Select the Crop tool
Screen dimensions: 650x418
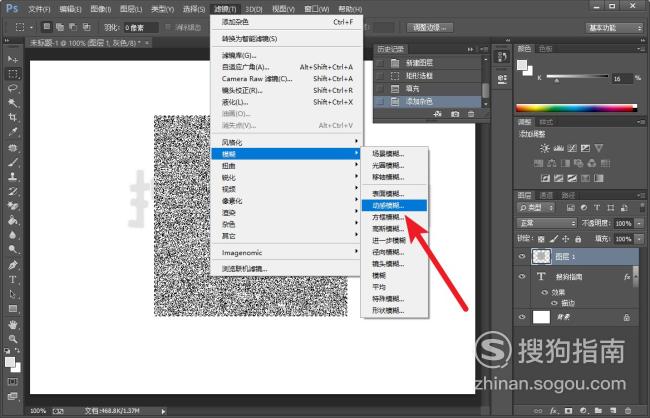[x=13, y=117]
